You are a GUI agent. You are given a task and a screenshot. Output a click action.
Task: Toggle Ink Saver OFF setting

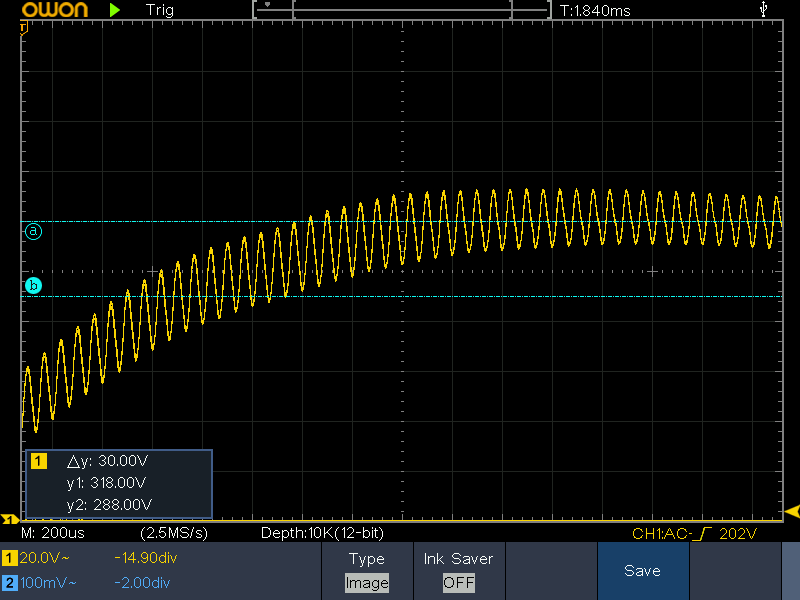coord(458,582)
